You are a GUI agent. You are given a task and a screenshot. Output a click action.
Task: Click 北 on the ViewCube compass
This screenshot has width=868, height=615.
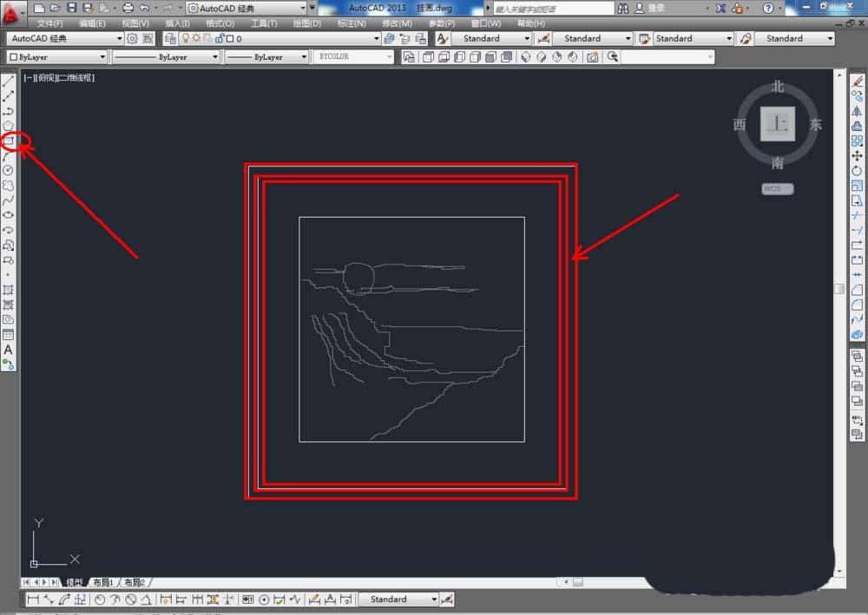click(777, 87)
